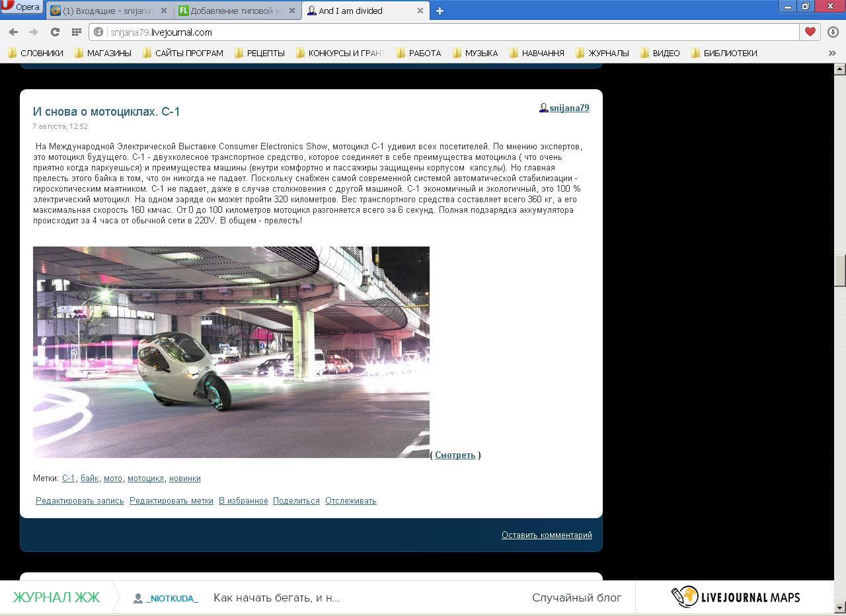Open 'Как начать бегать' article link
The height and width of the screenshot is (616, 846).
[x=276, y=597]
